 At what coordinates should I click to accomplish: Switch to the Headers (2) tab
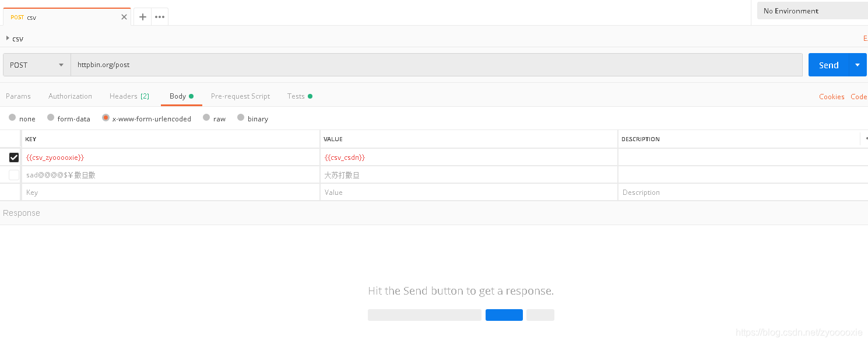[x=129, y=96]
